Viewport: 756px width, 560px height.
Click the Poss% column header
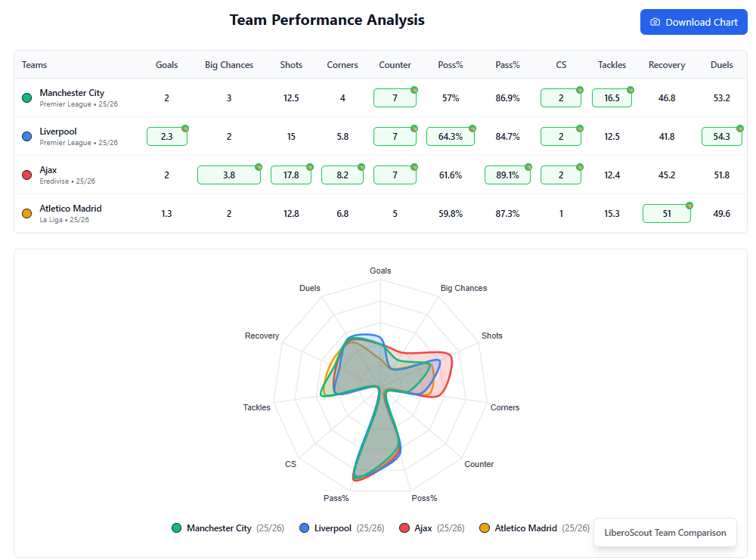click(451, 65)
